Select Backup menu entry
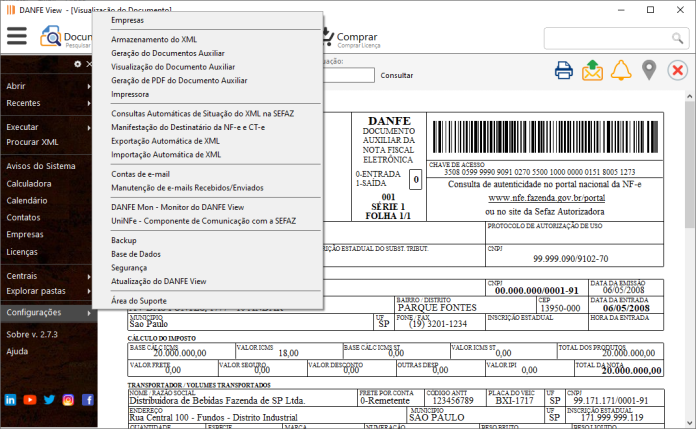The image size is (696, 429). (124, 240)
